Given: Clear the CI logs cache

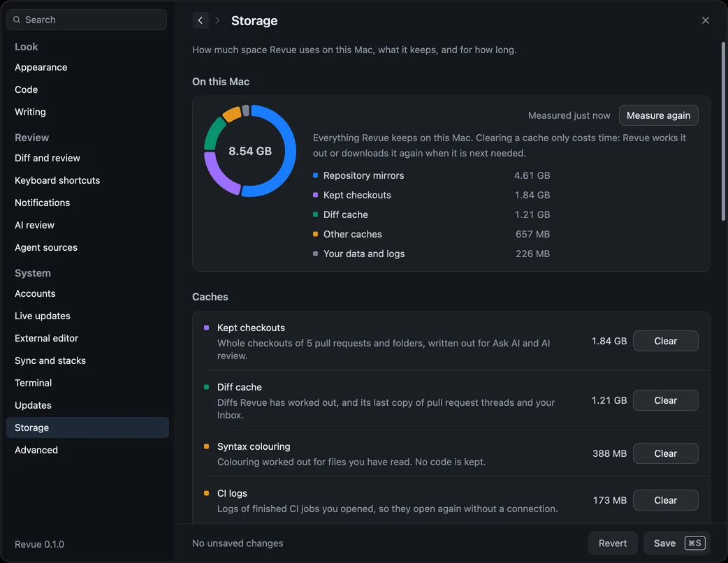Looking at the screenshot, I should tap(665, 500).
